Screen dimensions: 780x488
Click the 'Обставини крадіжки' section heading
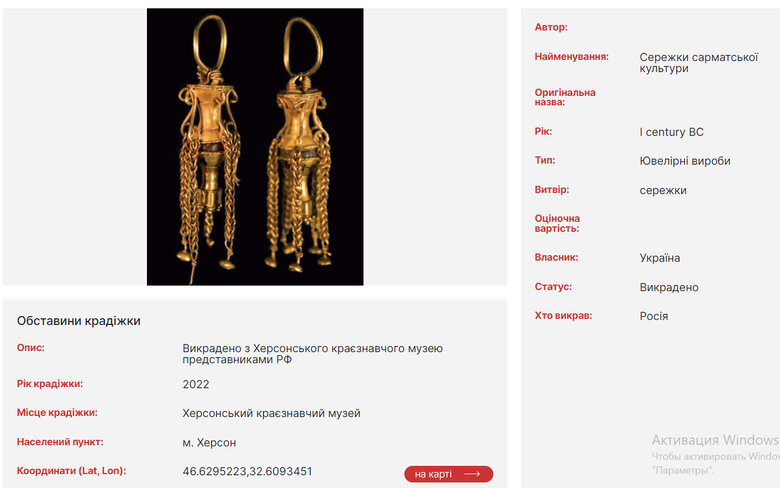click(79, 321)
